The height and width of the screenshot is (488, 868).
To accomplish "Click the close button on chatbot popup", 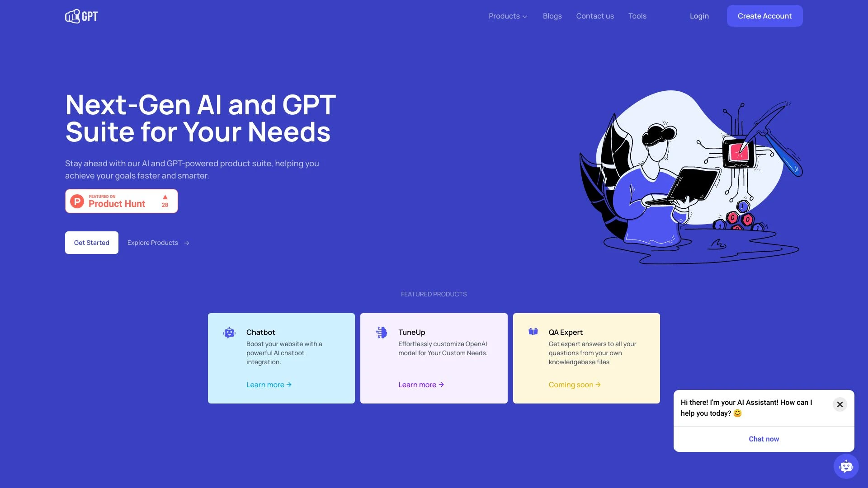I will 840,404.
